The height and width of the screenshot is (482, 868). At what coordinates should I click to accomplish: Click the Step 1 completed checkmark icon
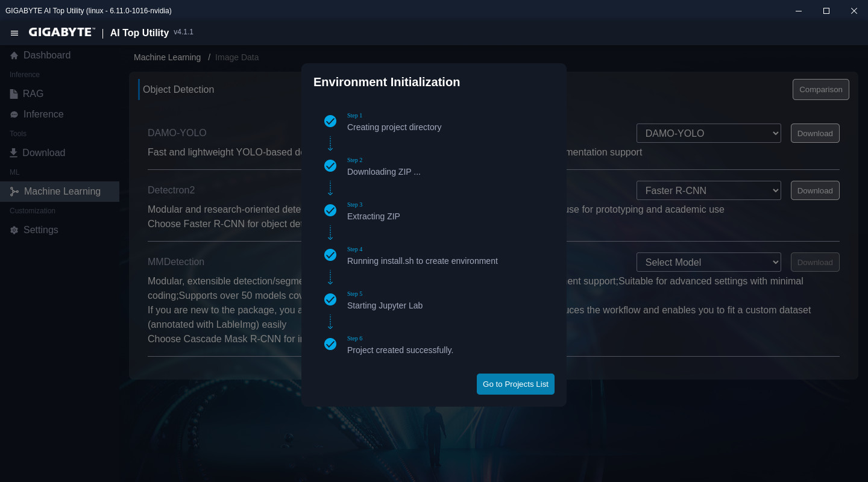pyautogui.click(x=330, y=121)
